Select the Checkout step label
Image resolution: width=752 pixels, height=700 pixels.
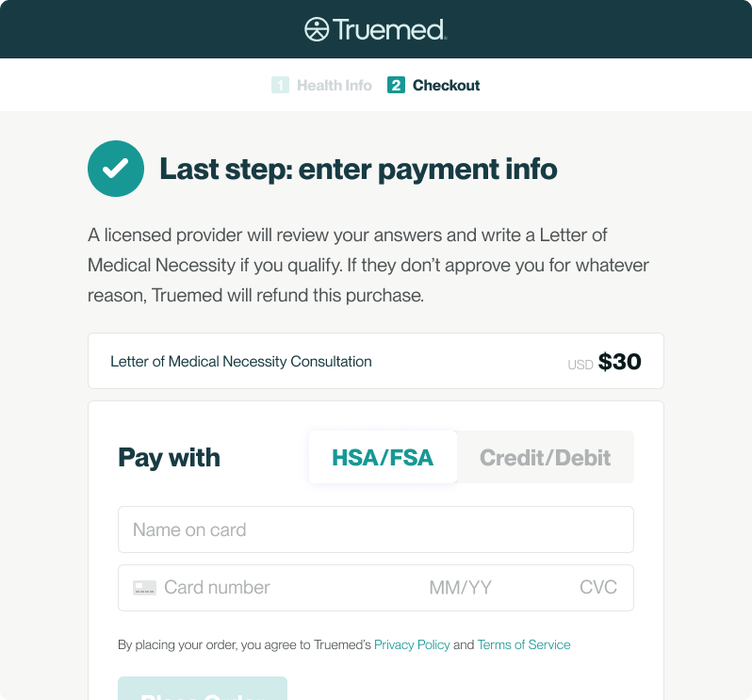click(x=446, y=86)
